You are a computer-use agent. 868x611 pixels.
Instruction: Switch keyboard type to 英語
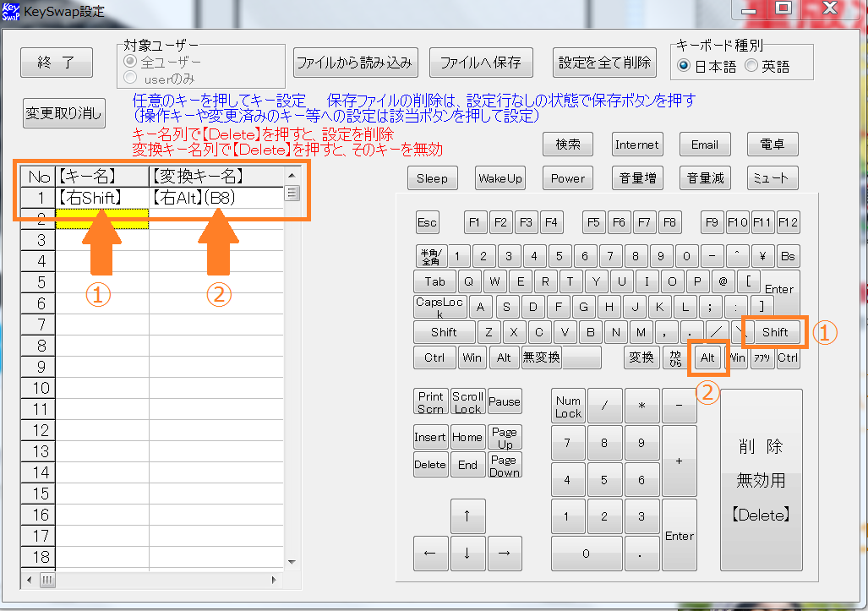point(751,66)
